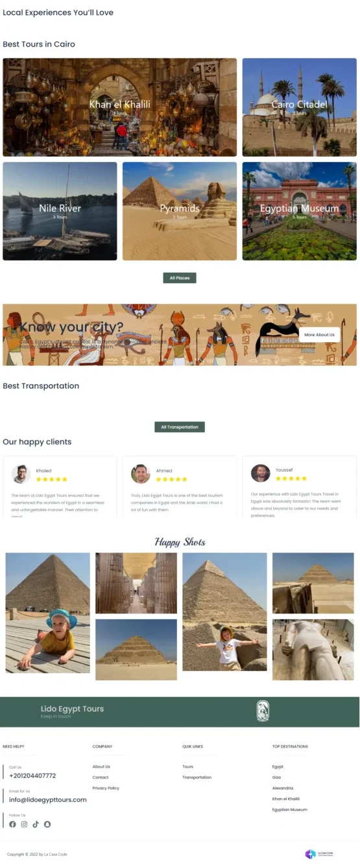Open the Privacy Policy footer link
Viewport: 360px width, 868px height.
point(106,788)
